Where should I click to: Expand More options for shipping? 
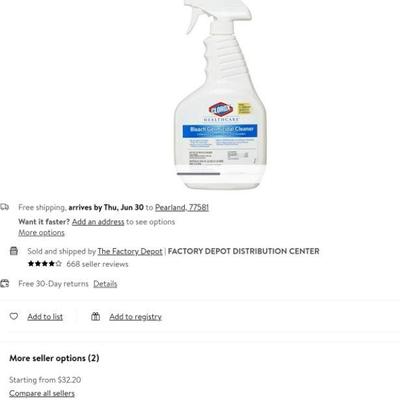pos(41,233)
